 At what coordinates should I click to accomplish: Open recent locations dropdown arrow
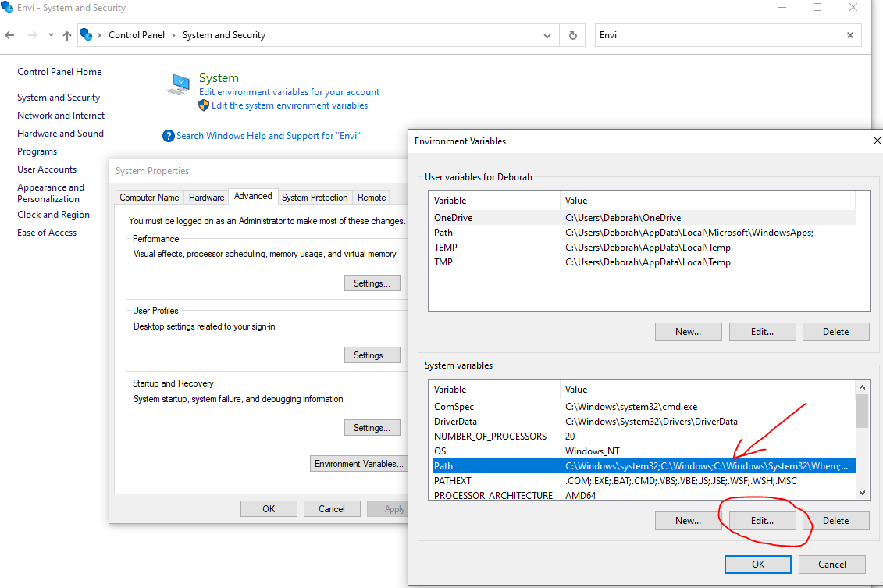pos(51,35)
